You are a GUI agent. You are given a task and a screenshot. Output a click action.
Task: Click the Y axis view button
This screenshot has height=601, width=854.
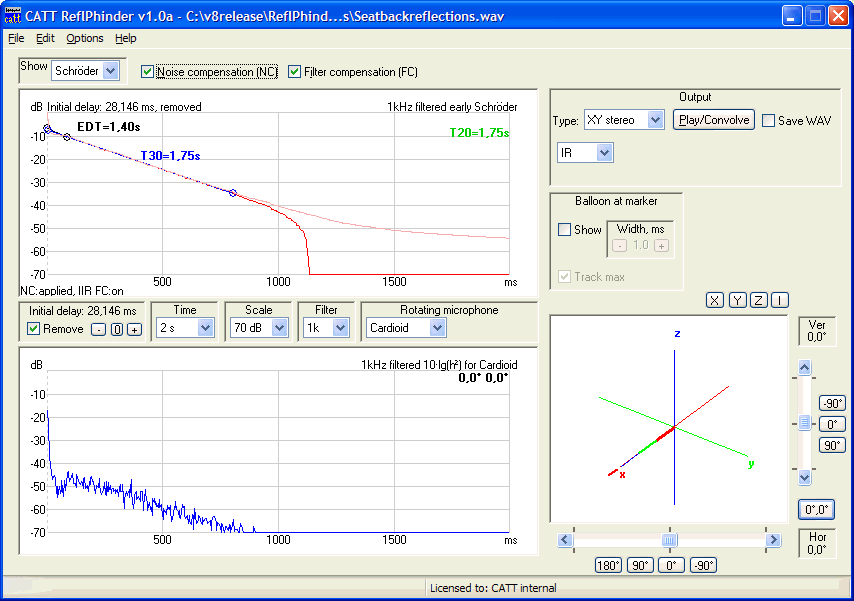point(736,300)
